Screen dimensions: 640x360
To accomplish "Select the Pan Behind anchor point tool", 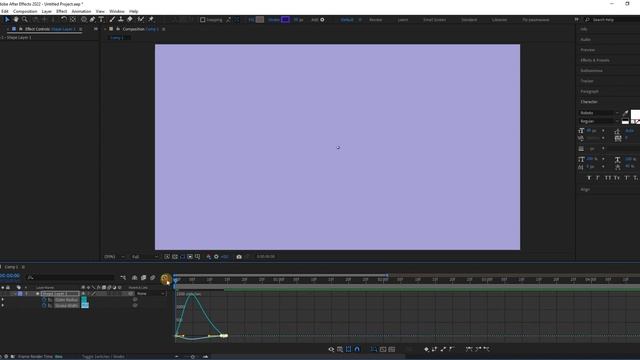I will (x=73, y=19).
